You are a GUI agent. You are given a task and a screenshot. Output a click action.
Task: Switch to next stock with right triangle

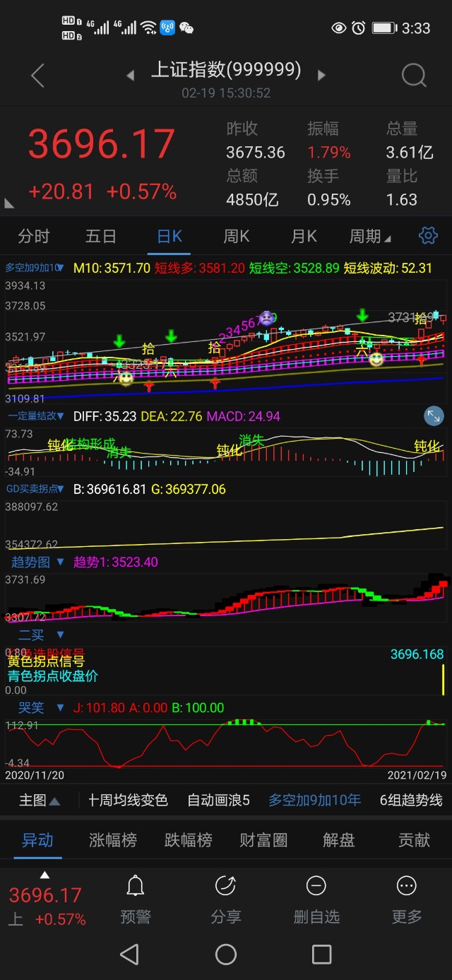coord(322,75)
